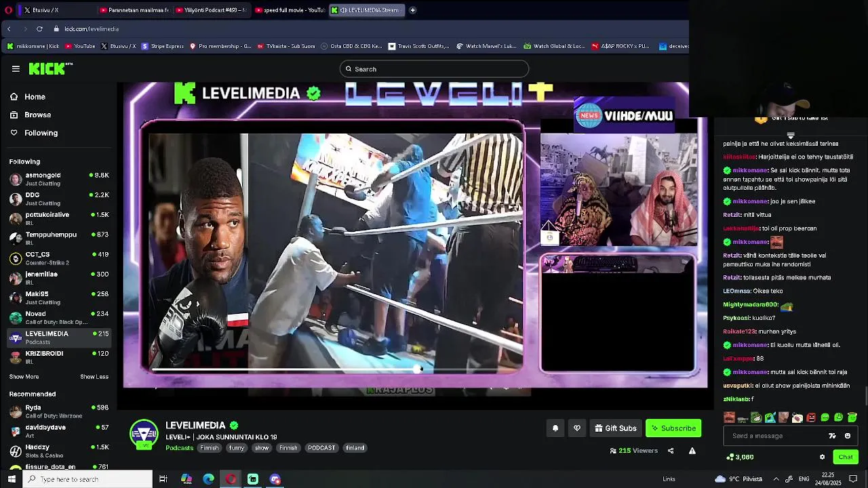Screen dimensions: 868x488
Task: Open the 7TV emote picker in chat
Action: 833,436
